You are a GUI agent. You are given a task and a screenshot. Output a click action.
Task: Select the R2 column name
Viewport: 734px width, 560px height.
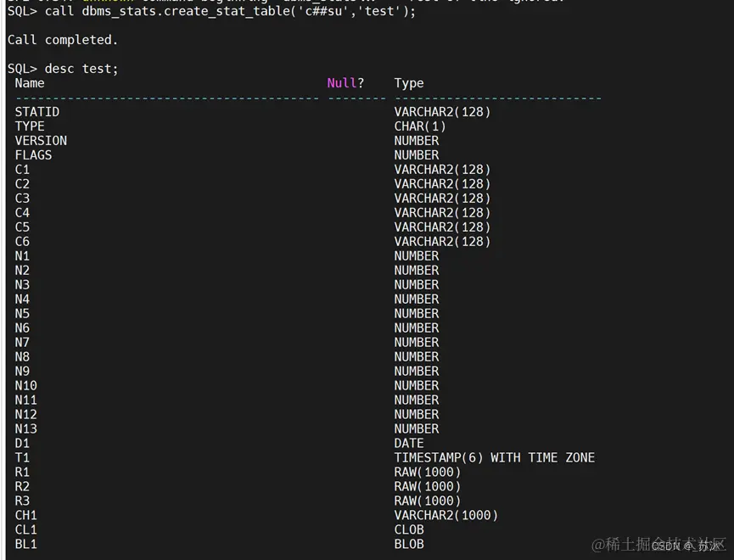coord(22,486)
